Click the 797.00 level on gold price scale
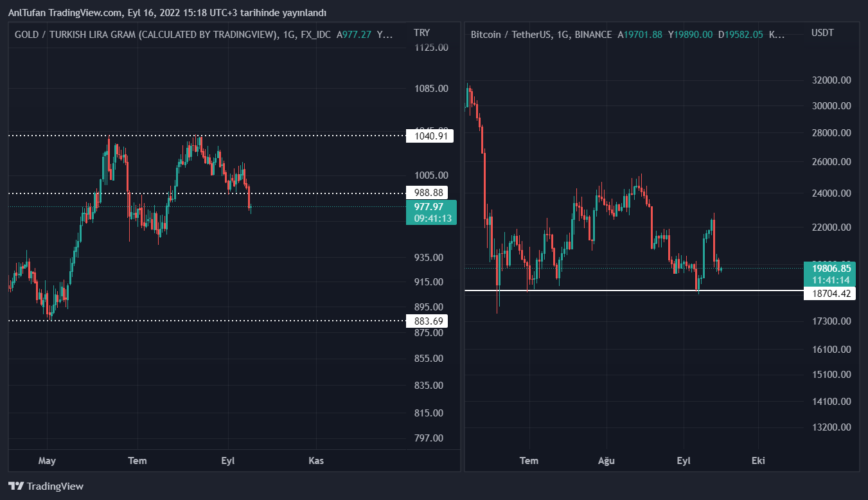Viewport: 868px width, 500px height. (430, 438)
